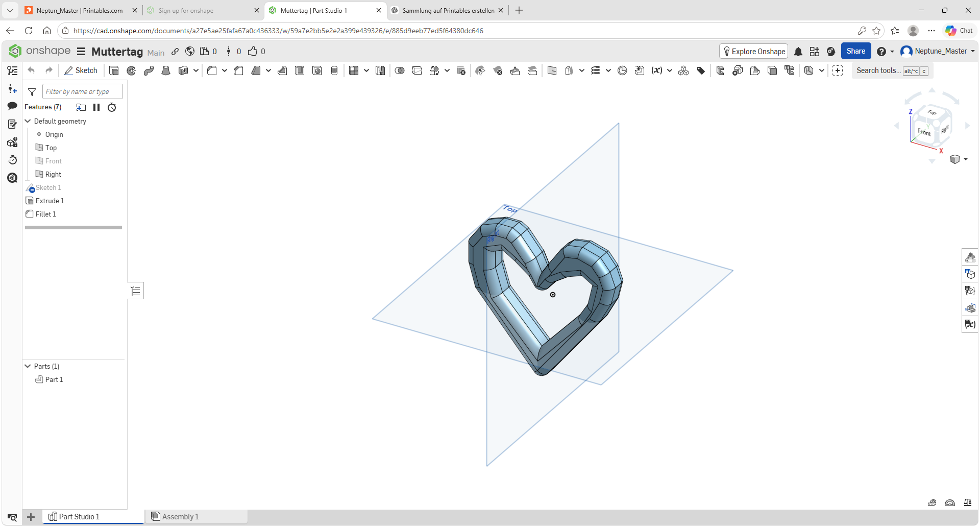
Task: Select the Loft tool
Action: point(166,70)
